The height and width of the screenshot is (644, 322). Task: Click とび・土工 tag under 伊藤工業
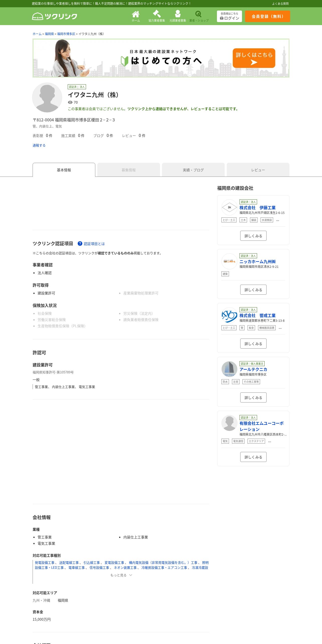point(229,220)
